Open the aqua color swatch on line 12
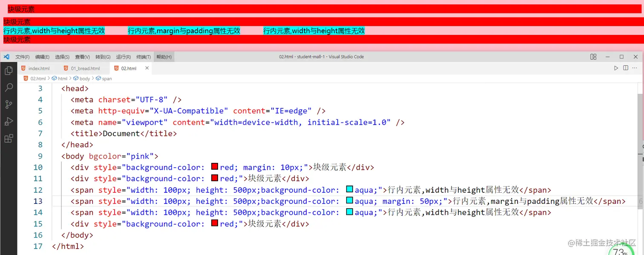Viewport: 644px width, 255px height. (349, 189)
